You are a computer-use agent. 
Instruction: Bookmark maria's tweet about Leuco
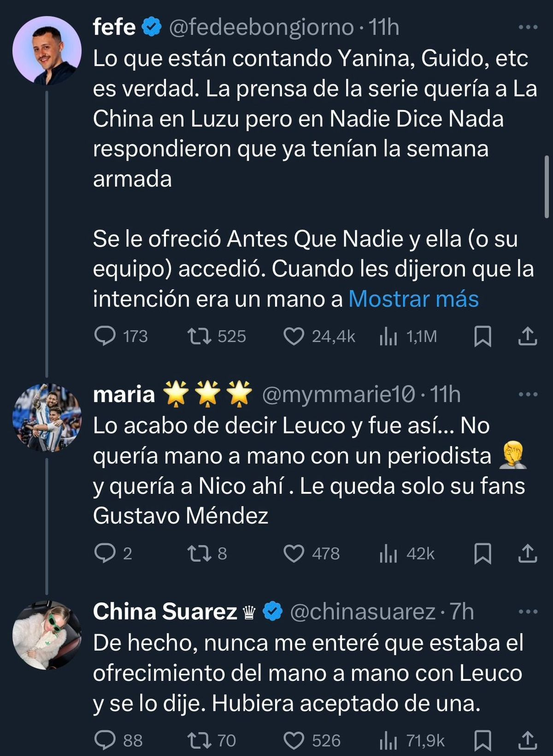pos(482,553)
